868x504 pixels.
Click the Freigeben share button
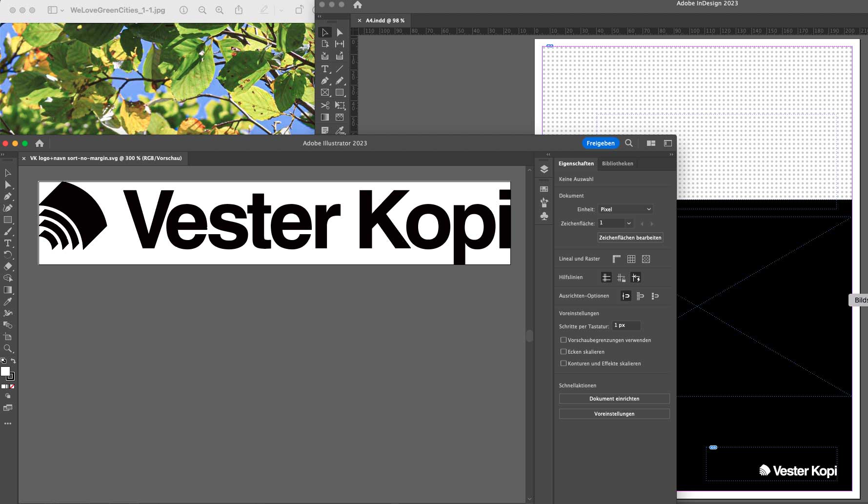[x=600, y=143]
